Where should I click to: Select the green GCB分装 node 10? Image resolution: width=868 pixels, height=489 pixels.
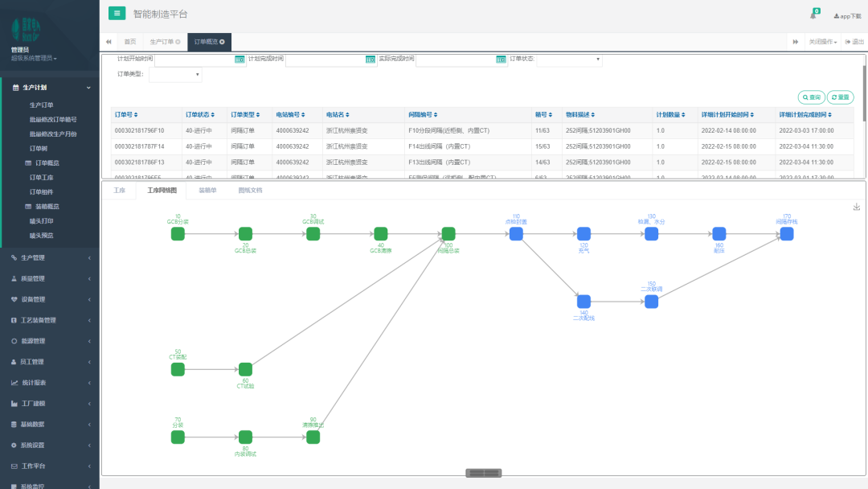(178, 233)
